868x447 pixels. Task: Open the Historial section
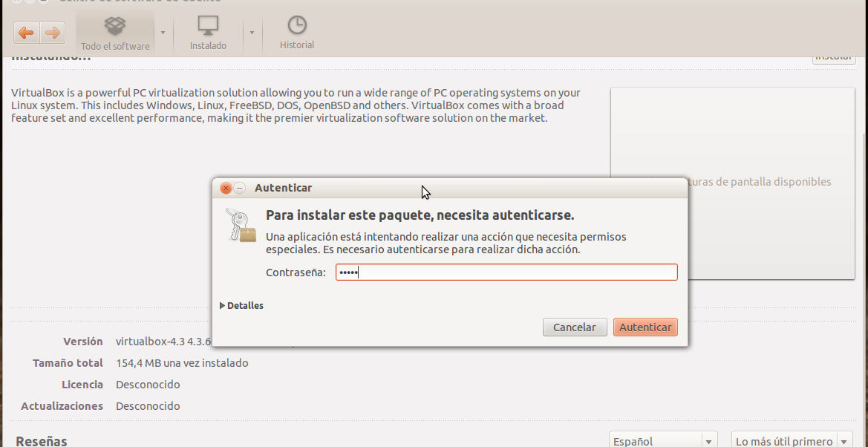297,33
